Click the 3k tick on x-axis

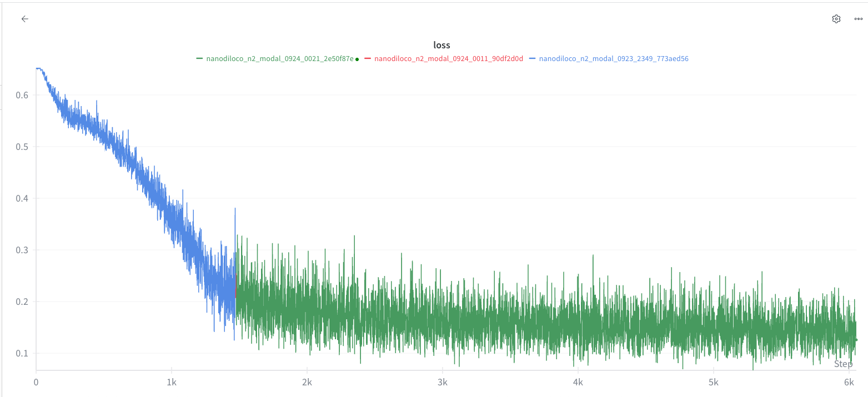(x=443, y=382)
